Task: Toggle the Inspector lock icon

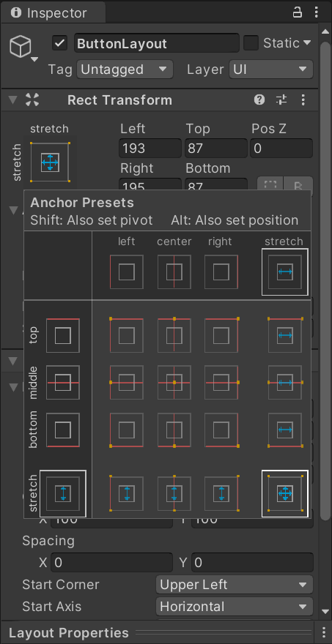Action: pyautogui.click(x=297, y=12)
